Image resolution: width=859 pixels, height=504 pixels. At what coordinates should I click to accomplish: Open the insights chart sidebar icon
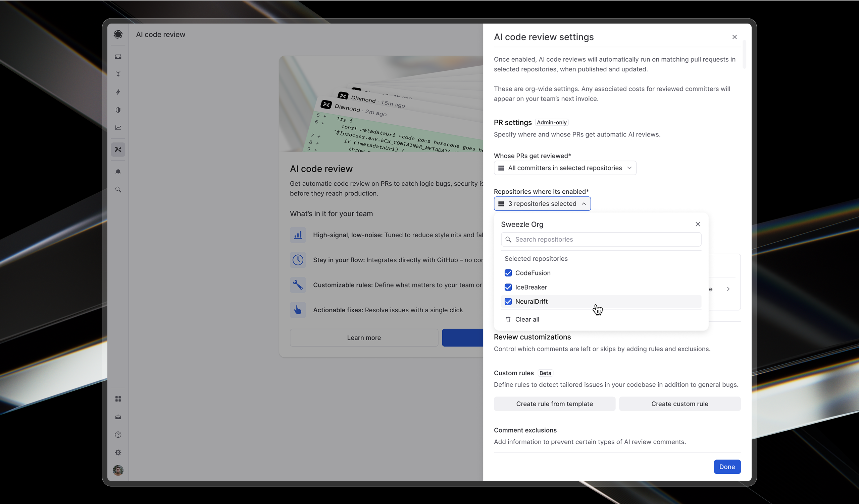pyautogui.click(x=118, y=128)
